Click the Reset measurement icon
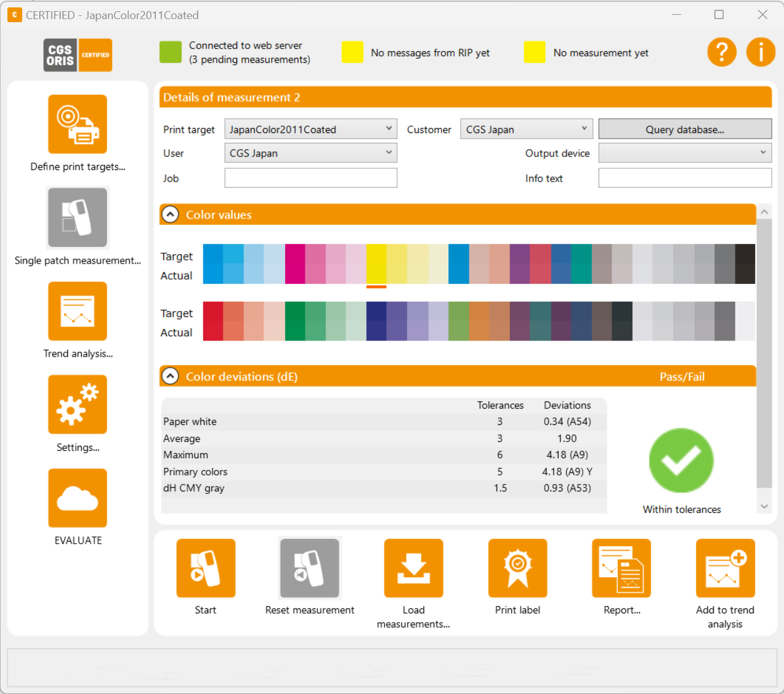Image resolution: width=784 pixels, height=694 pixels. click(310, 568)
